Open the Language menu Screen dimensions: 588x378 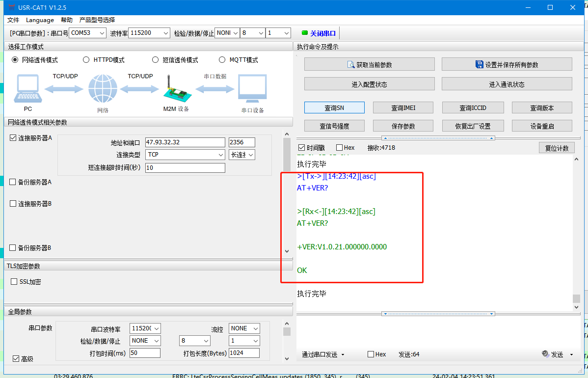coord(40,20)
